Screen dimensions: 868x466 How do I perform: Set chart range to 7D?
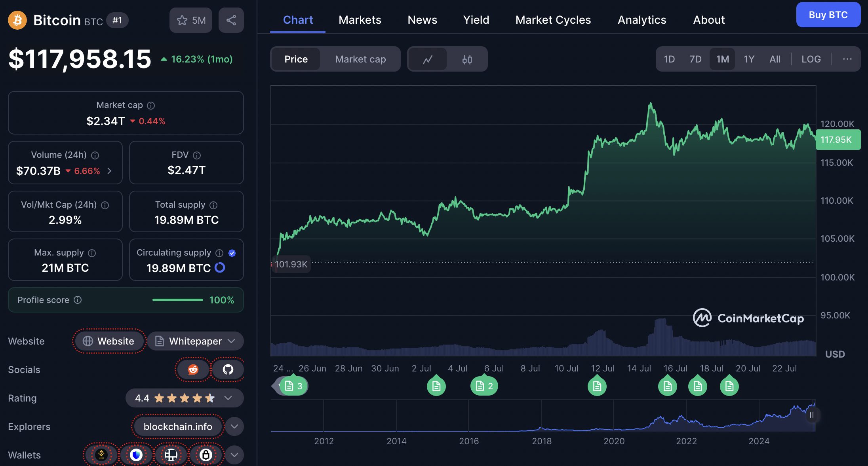tap(695, 59)
